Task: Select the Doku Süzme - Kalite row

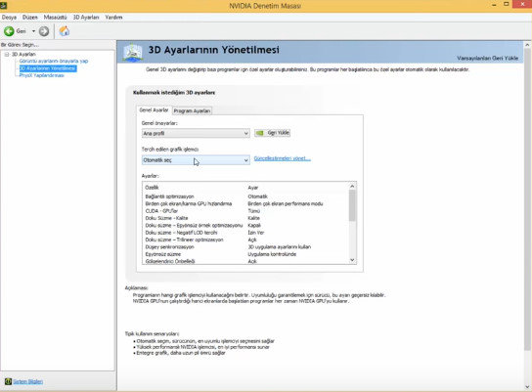Action: pos(245,218)
